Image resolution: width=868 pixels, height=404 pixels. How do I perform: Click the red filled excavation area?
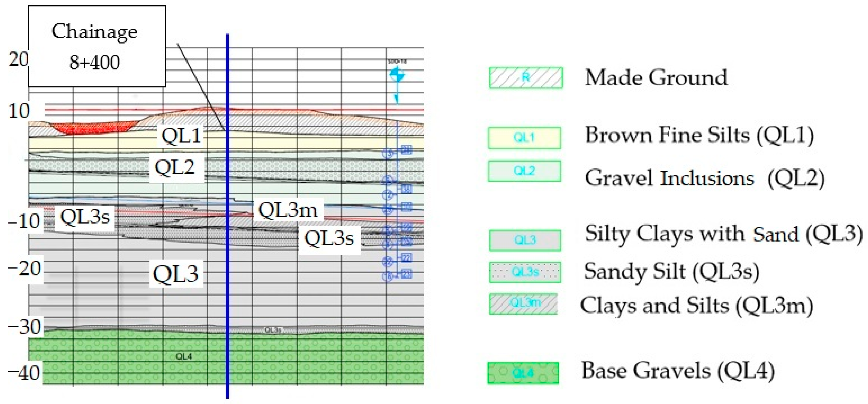[93, 128]
